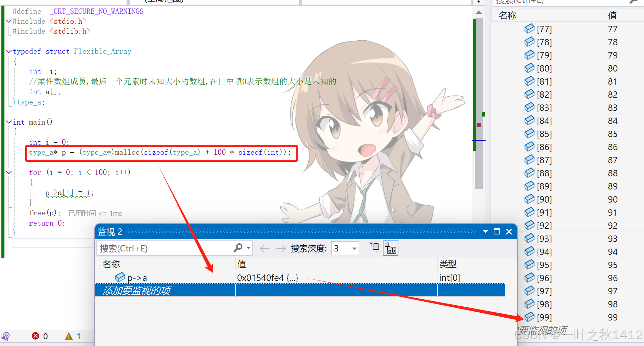
Task: Click the value 85 in the [85] row
Action: [613, 134]
